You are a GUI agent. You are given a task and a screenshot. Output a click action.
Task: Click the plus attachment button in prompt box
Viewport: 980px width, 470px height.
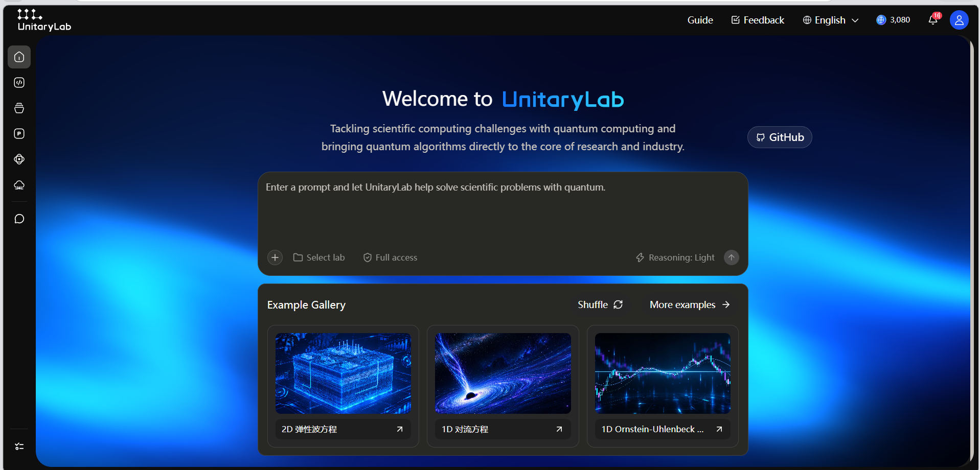tap(275, 257)
